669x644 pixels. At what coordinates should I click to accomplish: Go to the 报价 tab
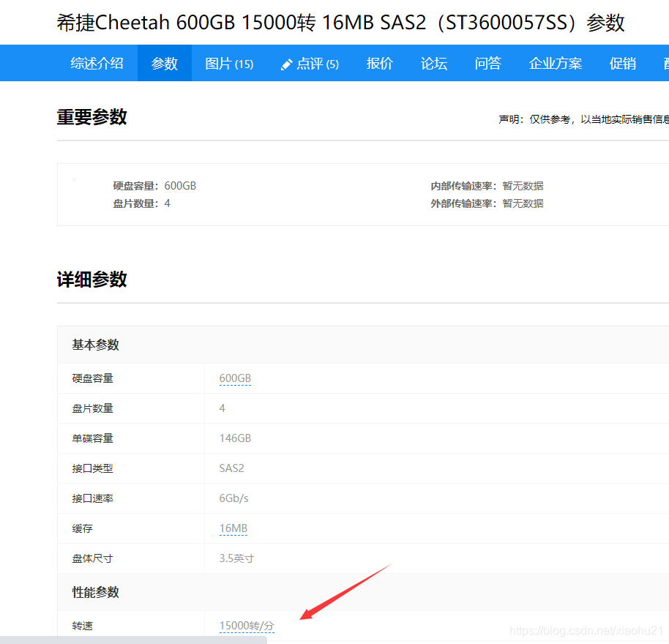pyautogui.click(x=379, y=63)
